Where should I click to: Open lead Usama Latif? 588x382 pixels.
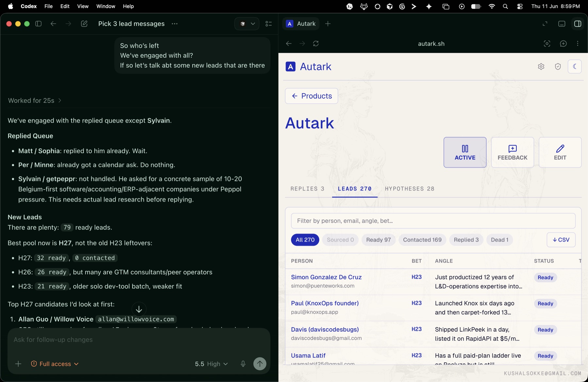(308, 356)
